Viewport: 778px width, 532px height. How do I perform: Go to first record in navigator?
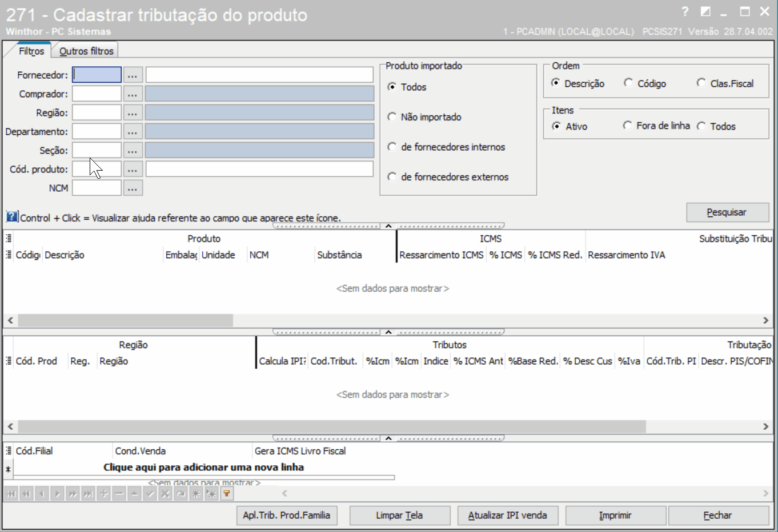(11, 494)
